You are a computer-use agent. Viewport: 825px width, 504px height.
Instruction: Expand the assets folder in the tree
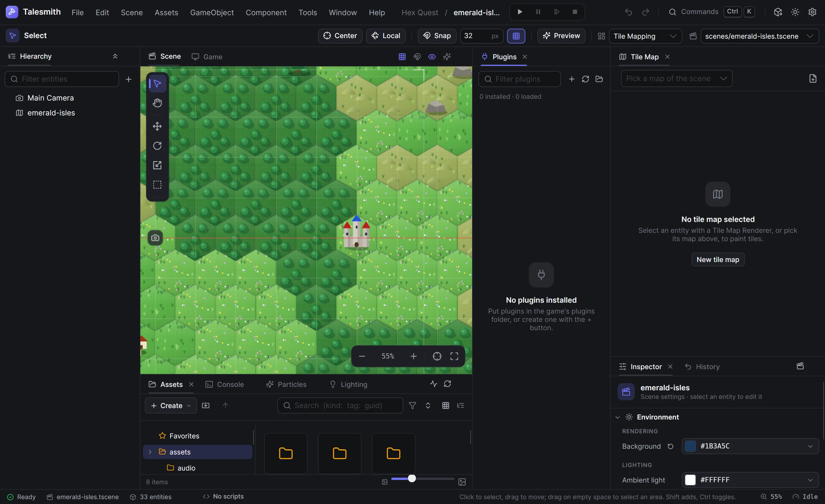click(x=150, y=452)
